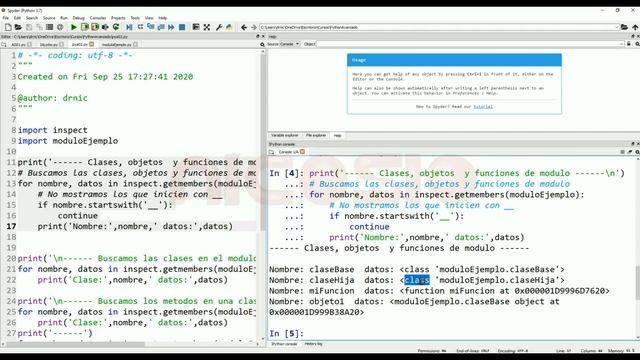Viewport: 640px width, 360px height.
Task: Expand the working directory path dropdown
Action: [617, 27]
